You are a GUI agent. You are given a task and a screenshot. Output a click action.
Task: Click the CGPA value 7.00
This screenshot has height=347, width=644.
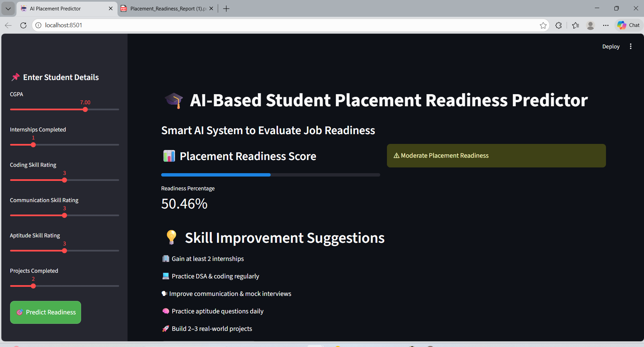pos(85,102)
